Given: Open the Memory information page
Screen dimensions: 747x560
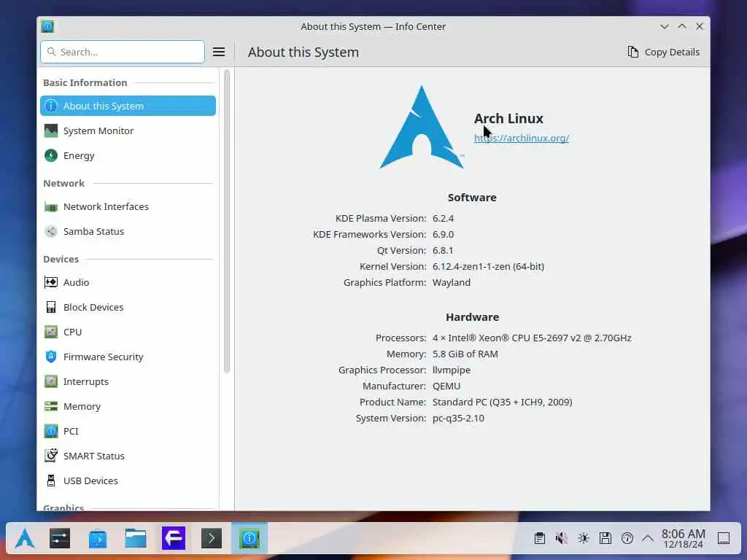Looking at the screenshot, I should pyautogui.click(x=128, y=406).
